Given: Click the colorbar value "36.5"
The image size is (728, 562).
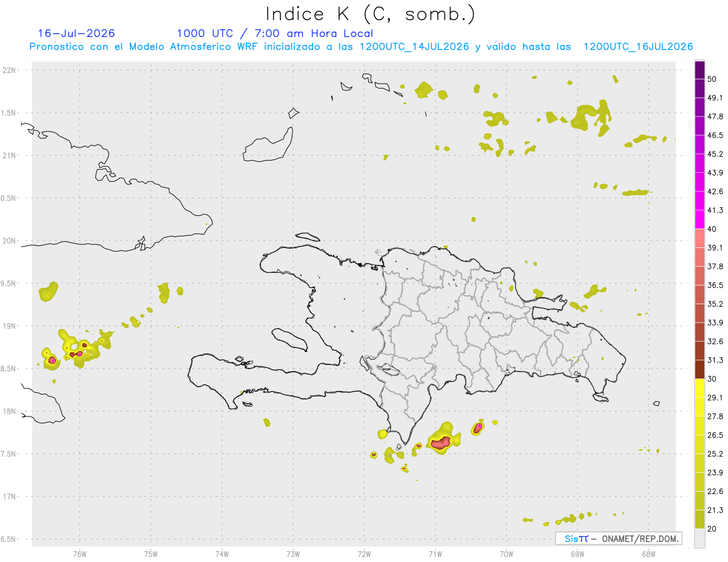Looking at the screenshot, I should pos(715,285).
